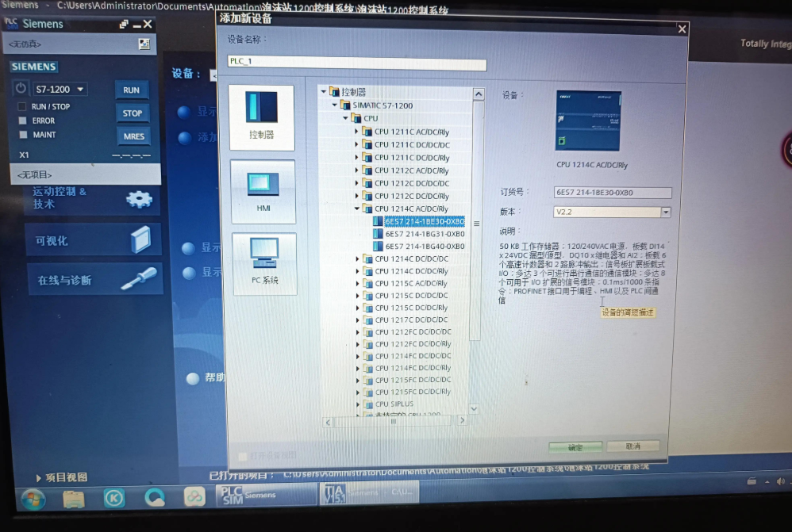
Task: Select CPU 1215C DC/DC/DC entry
Action: [x=412, y=295]
